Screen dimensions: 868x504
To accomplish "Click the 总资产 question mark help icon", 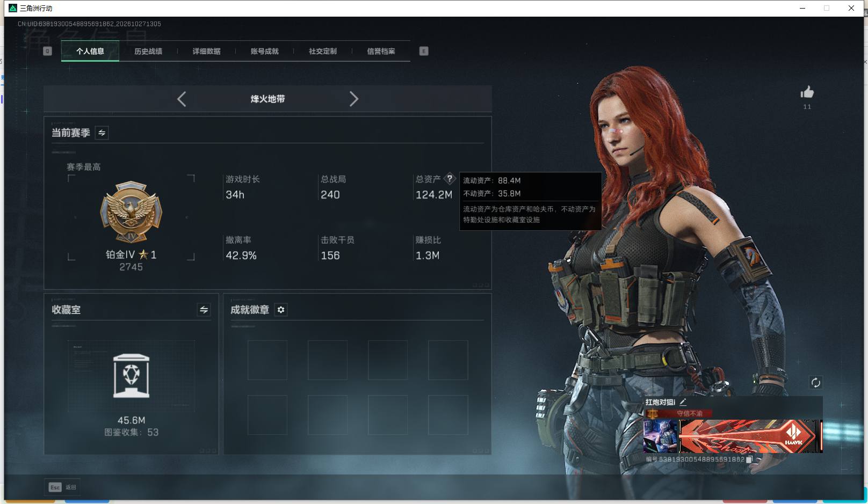I will pyautogui.click(x=450, y=179).
